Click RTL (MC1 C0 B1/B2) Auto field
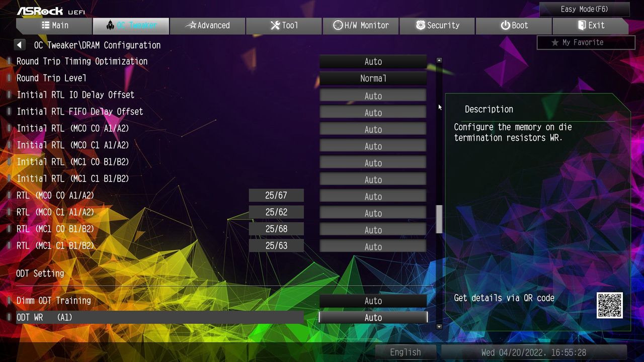644x362 pixels. 373,230
